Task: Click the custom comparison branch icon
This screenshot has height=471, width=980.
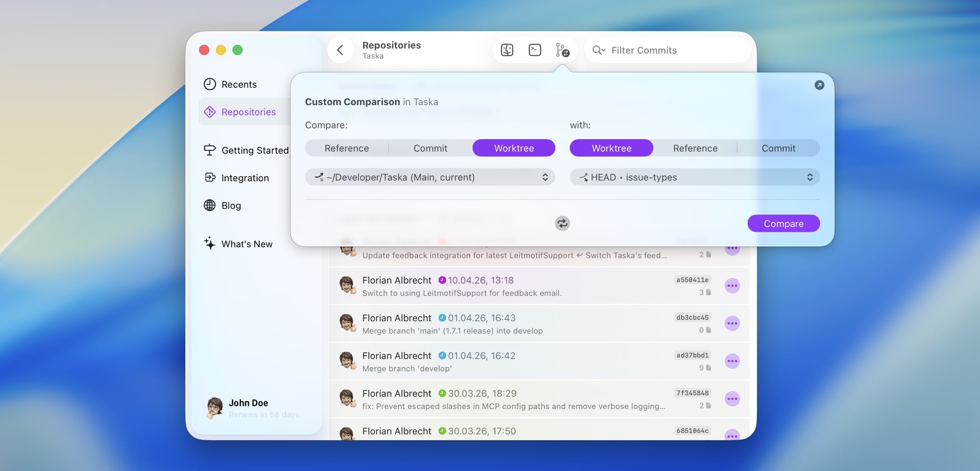Action: coord(562,50)
